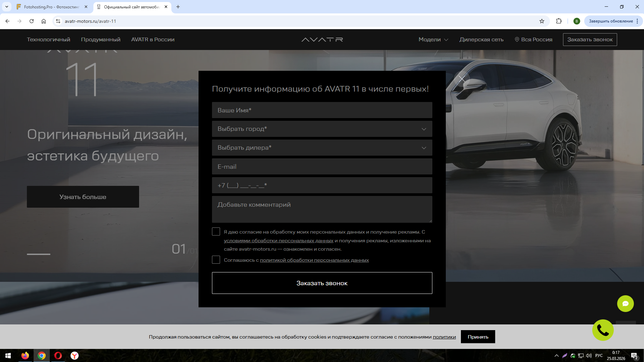Open the green phone call widget
The width and height of the screenshot is (644, 362).
tap(603, 330)
